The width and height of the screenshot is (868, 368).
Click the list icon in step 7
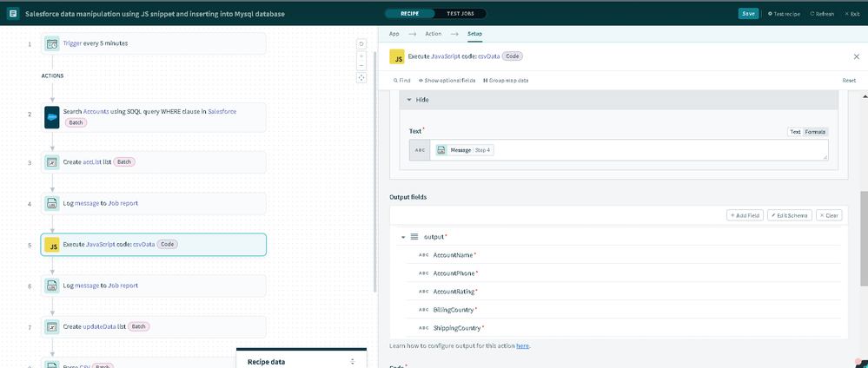[x=52, y=326]
